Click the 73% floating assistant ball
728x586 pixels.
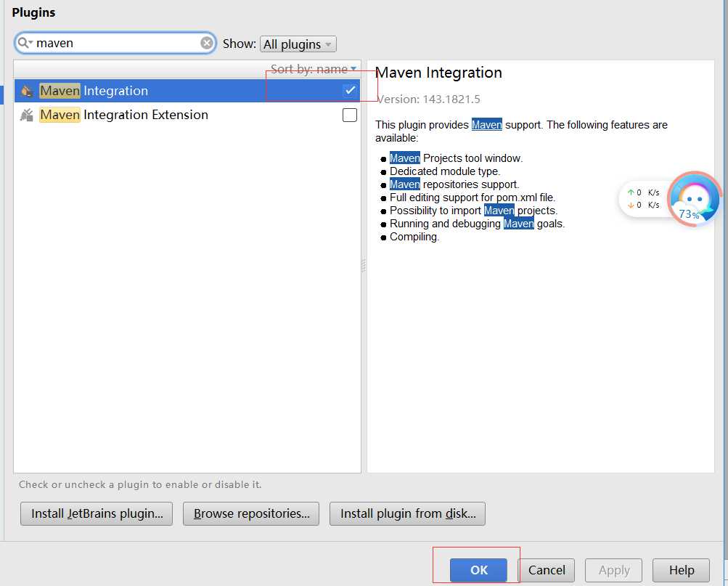(694, 199)
